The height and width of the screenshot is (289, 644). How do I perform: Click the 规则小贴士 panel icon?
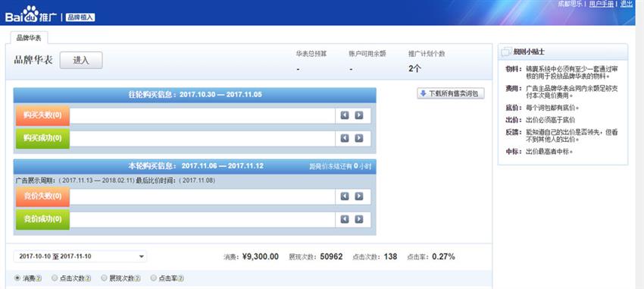point(506,52)
